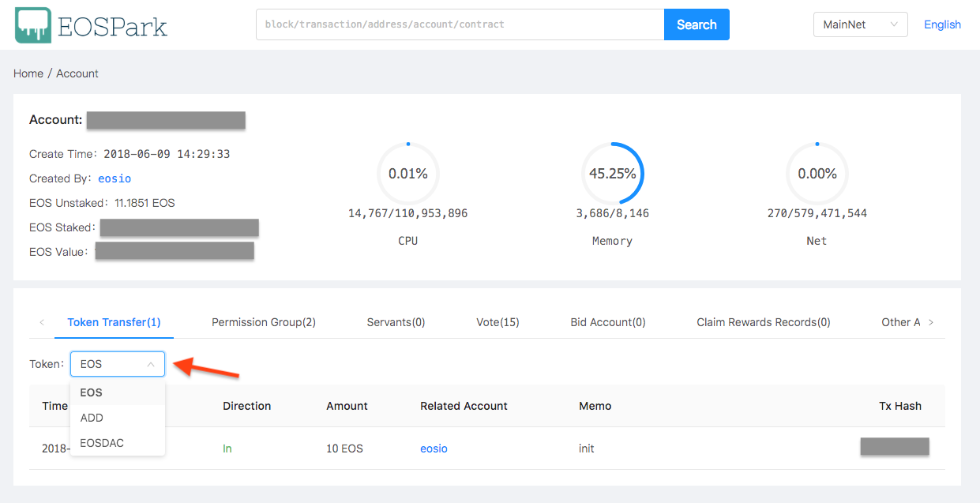Click the create time 2018-06-09 14:29:33
980x503 pixels.
point(167,154)
